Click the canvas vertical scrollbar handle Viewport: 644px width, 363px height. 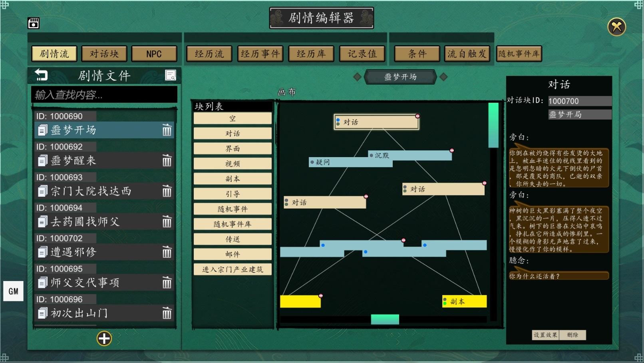[493, 125]
